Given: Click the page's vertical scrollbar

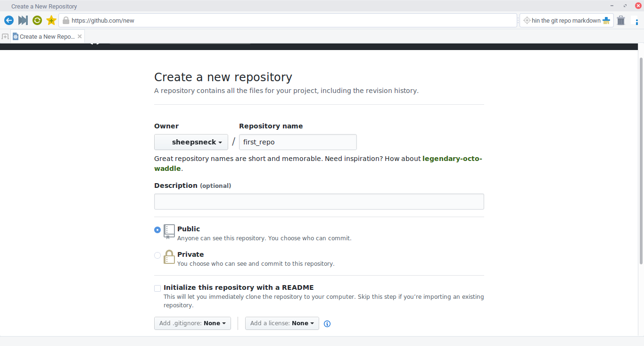Looking at the screenshot, I should pyautogui.click(x=641, y=160).
